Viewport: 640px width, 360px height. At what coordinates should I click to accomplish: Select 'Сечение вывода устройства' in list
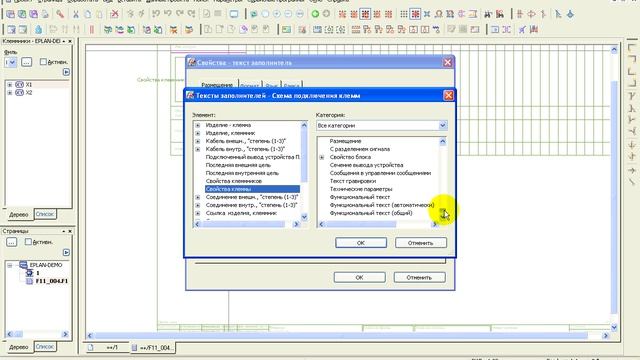(x=366, y=165)
